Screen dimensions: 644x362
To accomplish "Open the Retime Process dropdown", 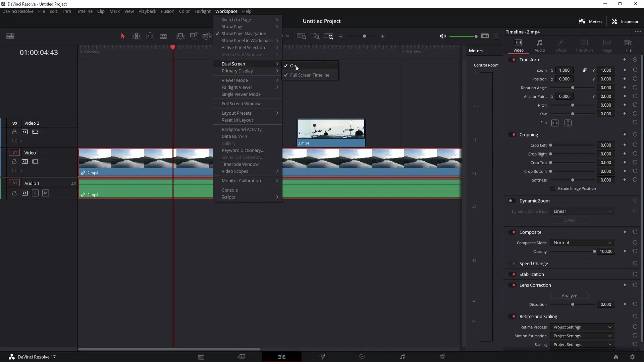I will tap(582, 327).
